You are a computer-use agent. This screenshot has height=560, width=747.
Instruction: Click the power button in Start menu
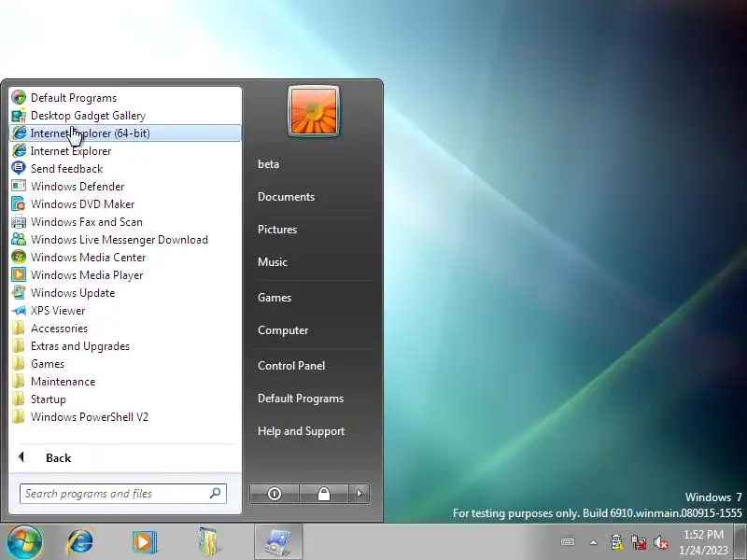[x=275, y=494]
